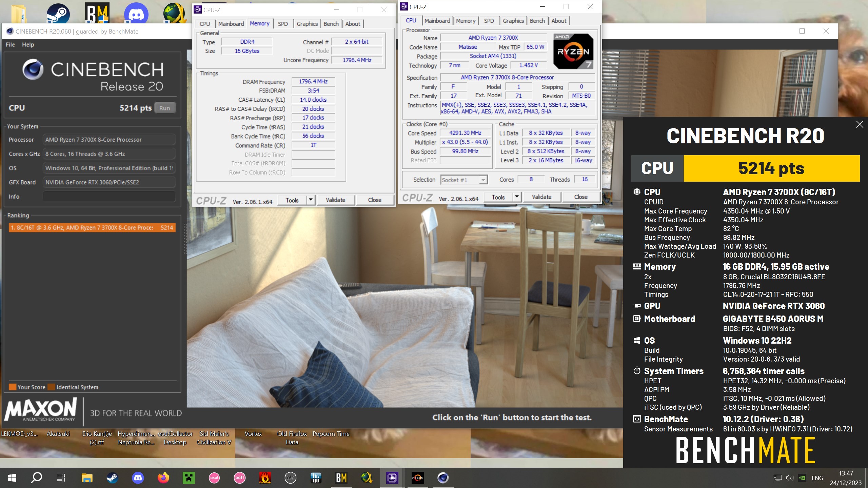Open the NVIDIA tray icon
Image resolution: width=868 pixels, height=488 pixels.
(x=802, y=478)
